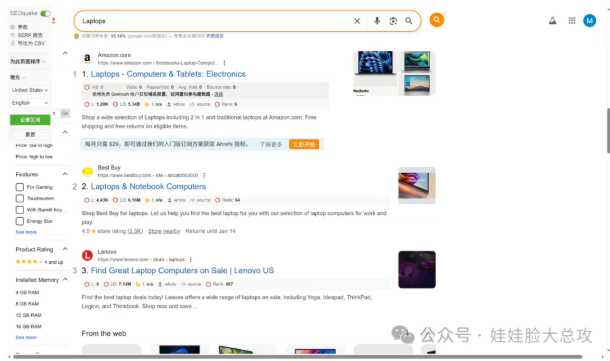Select Price: high to low

pos(34,157)
